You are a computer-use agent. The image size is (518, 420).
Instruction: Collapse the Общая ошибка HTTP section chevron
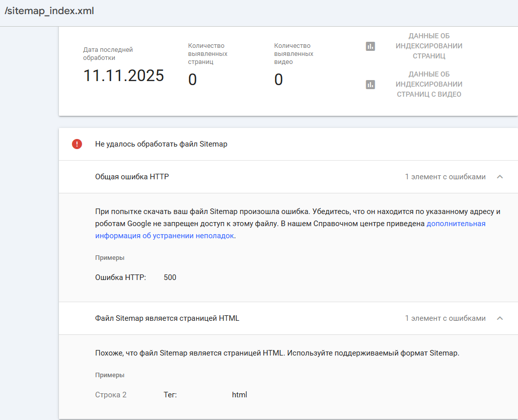click(x=500, y=177)
